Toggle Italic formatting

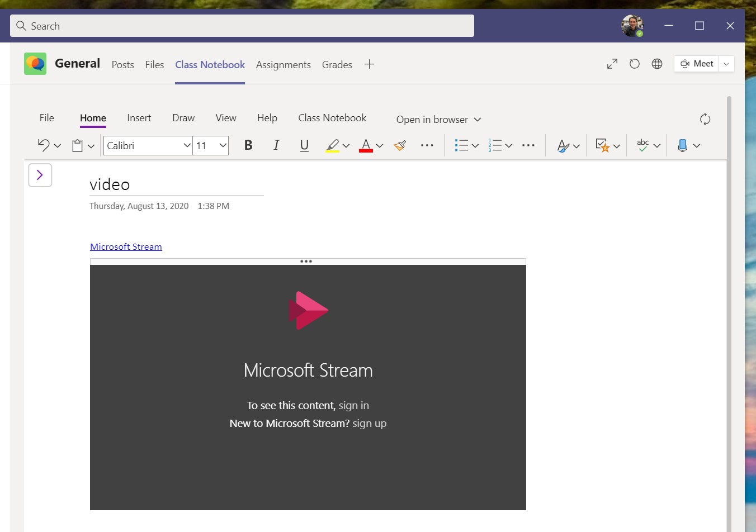coord(276,145)
